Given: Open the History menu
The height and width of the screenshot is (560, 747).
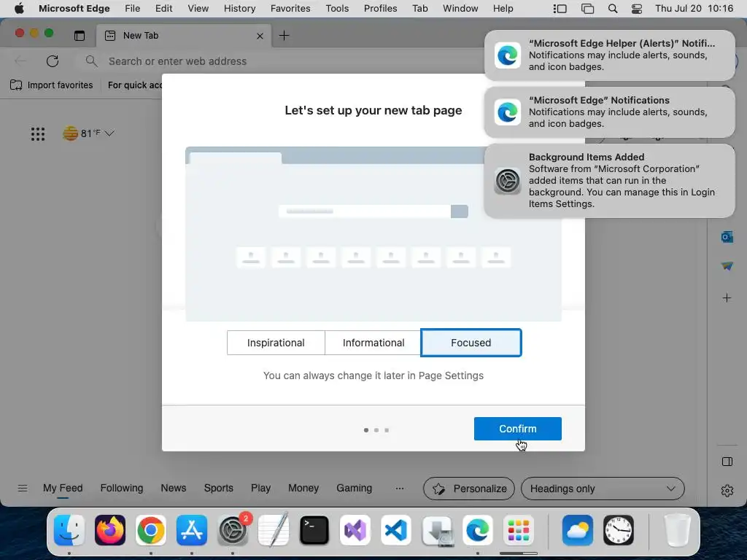Looking at the screenshot, I should 239,9.
